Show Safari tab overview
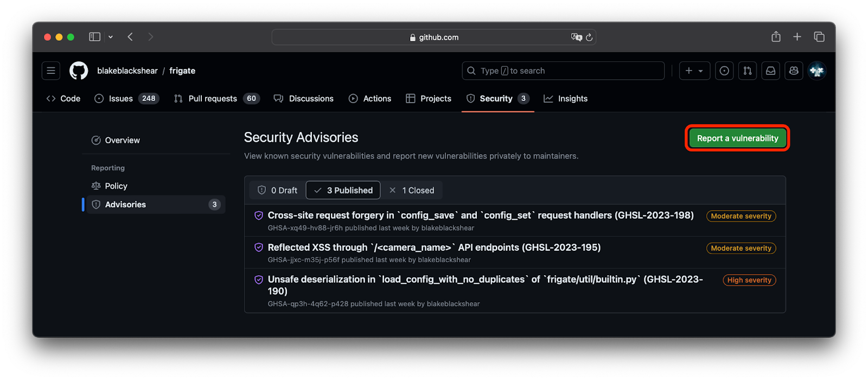This screenshot has width=868, height=380. [819, 37]
